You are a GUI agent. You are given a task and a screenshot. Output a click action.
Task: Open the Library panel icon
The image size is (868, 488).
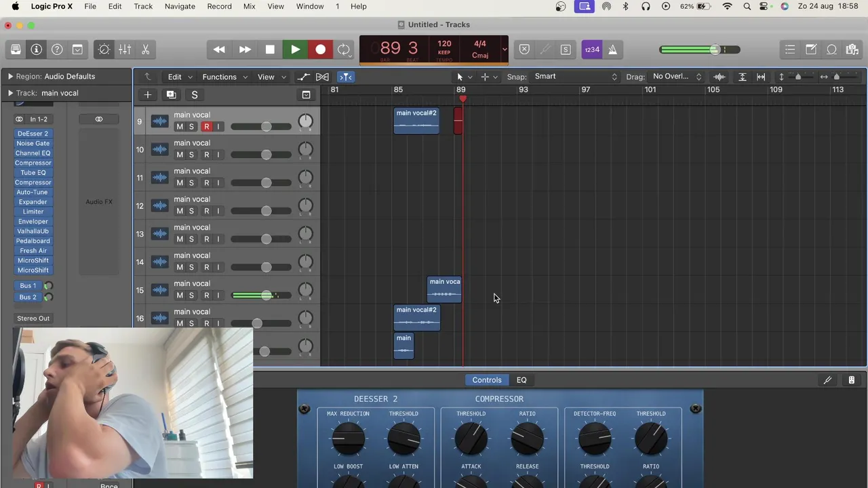16,49
